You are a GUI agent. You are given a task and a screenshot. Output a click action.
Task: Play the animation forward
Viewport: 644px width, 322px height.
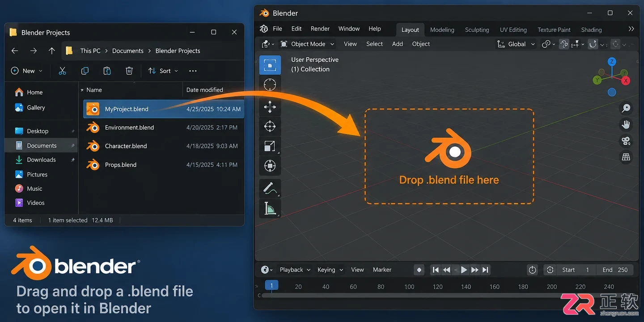pyautogui.click(x=464, y=270)
